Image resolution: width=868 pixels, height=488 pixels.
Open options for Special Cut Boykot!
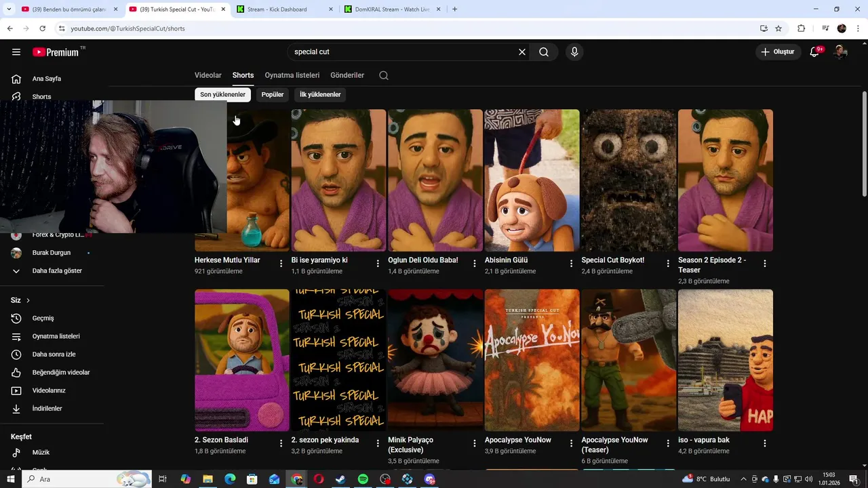tap(668, 264)
